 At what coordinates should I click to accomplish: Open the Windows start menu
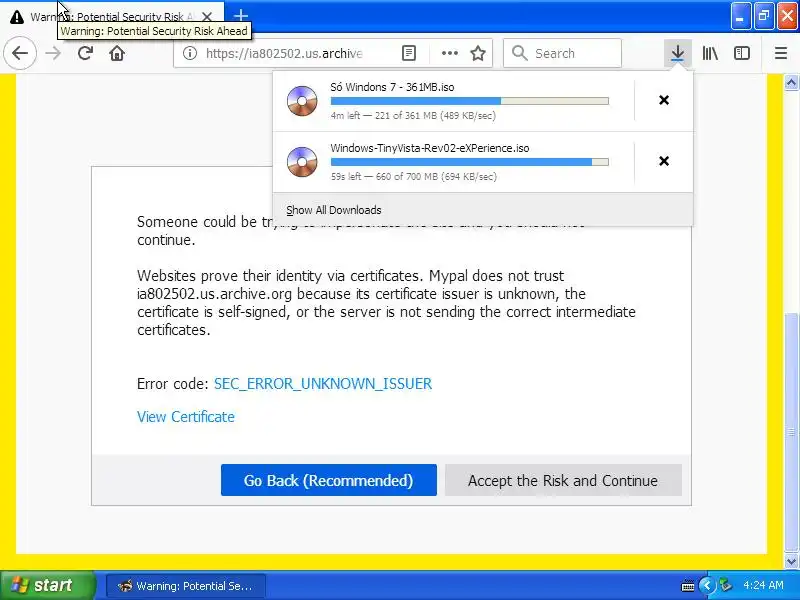point(47,585)
